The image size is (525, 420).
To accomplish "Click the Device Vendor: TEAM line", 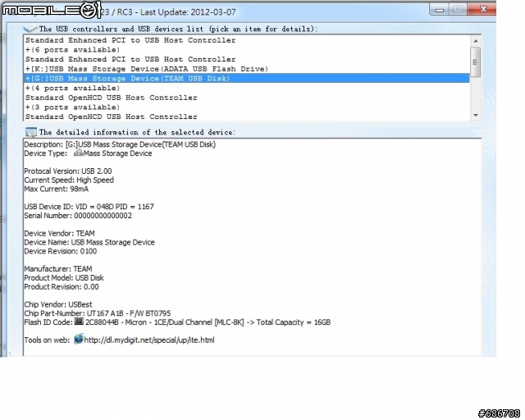I will click(x=59, y=234).
